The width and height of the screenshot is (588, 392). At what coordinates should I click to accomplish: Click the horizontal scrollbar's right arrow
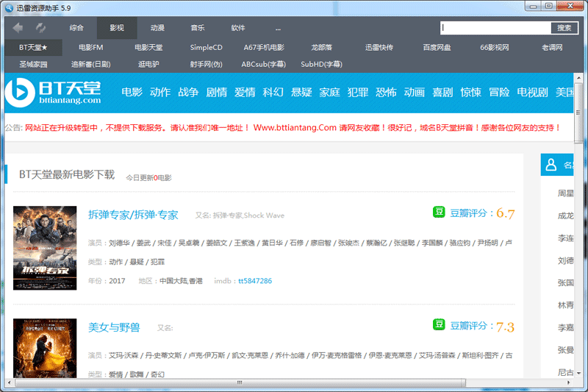pos(569,383)
